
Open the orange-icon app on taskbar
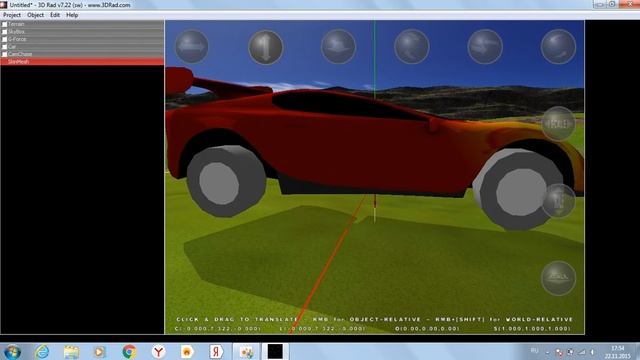pyautogui.click(x=187, y=351)
